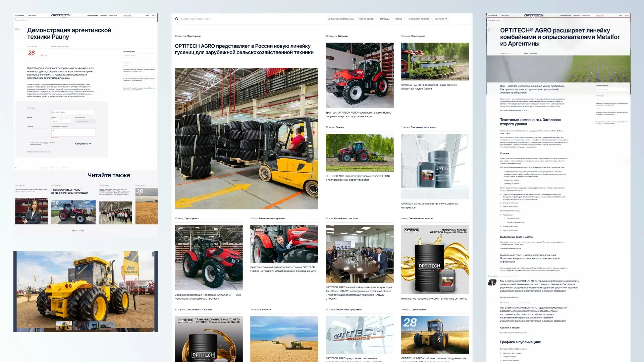The image size is (644, 362).
Task: Filter by the Награды tag
Action: point(385,19)
